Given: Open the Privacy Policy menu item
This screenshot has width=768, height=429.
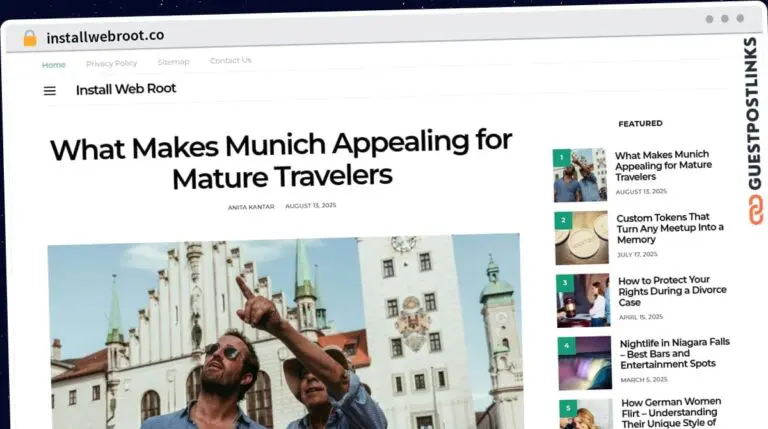Looking at the screenshot, I should [x=111, y=63].
